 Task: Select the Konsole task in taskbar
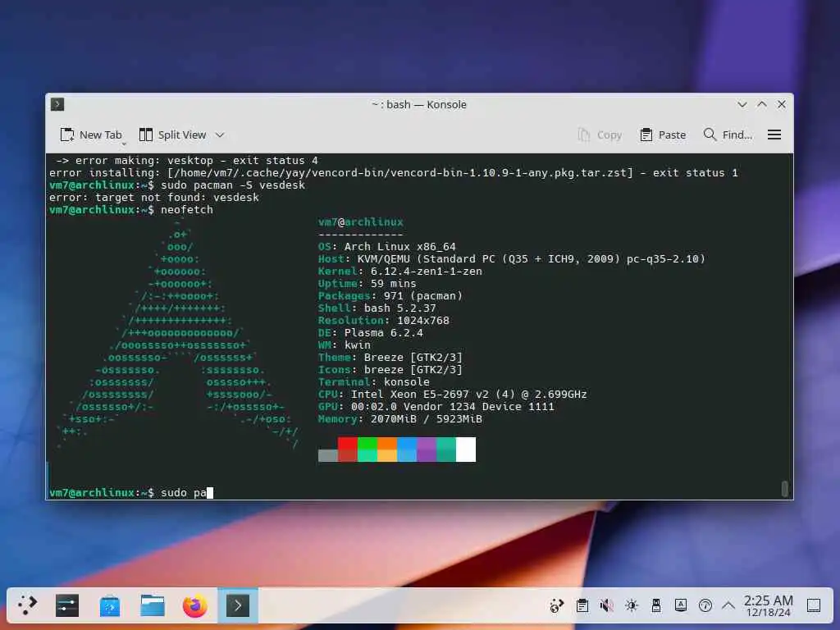(x=238, y=605)
